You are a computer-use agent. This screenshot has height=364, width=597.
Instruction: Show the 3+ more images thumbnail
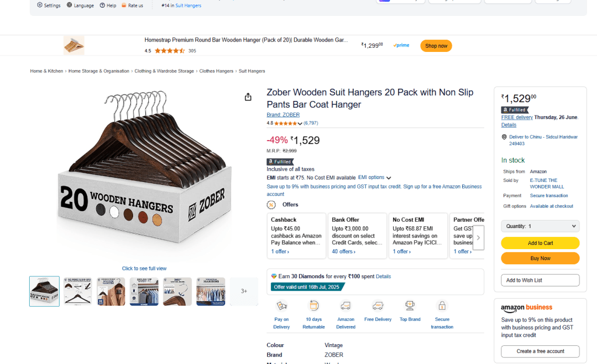(x=244, y=291)
